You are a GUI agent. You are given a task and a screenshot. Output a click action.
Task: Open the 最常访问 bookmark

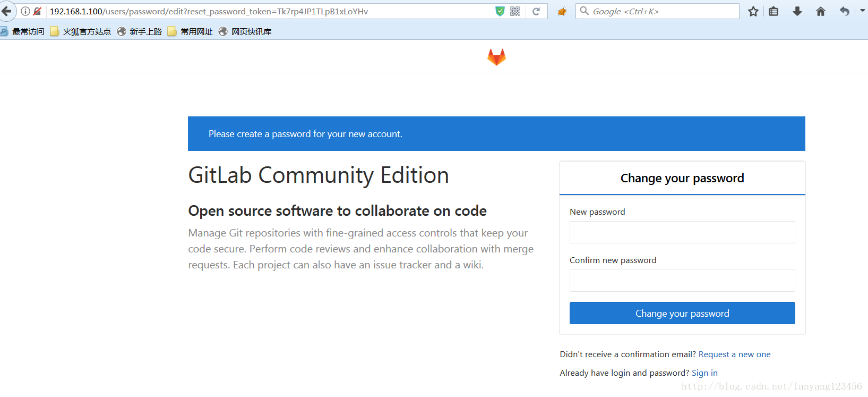coord(23,32)
